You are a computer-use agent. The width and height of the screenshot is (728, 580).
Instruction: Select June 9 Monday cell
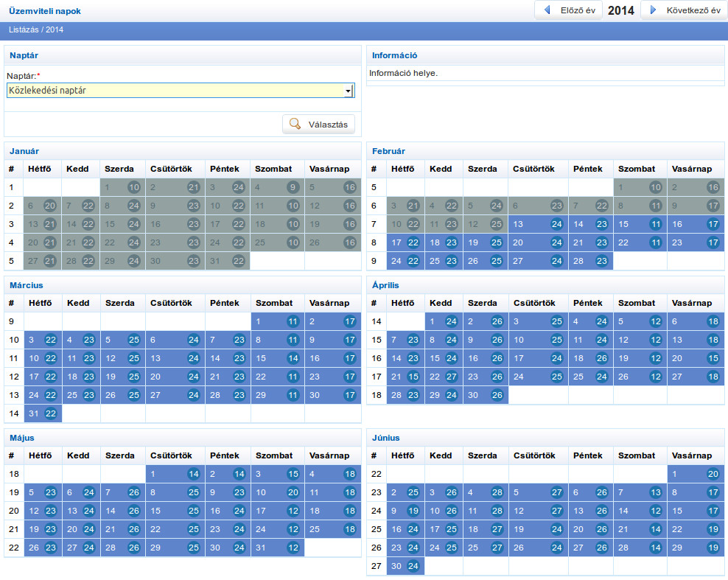tap(405, 511)
